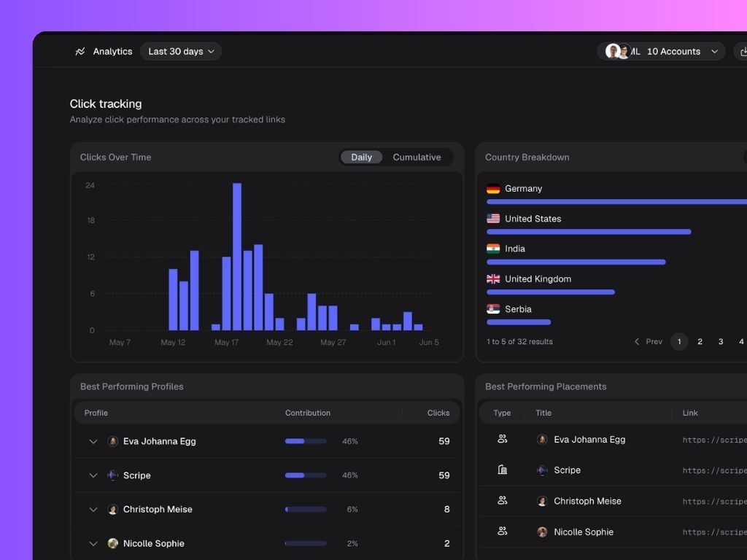Click the Serbia flag icon
Screen dimensions: 747x560
pos(493,309)
